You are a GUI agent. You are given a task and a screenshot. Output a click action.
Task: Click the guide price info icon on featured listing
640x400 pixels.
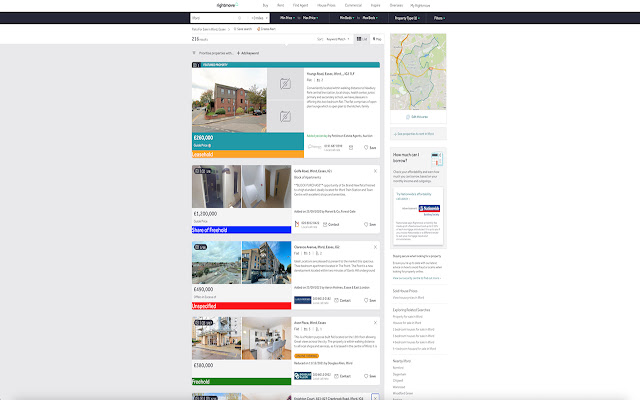click(x=210, y=145)
